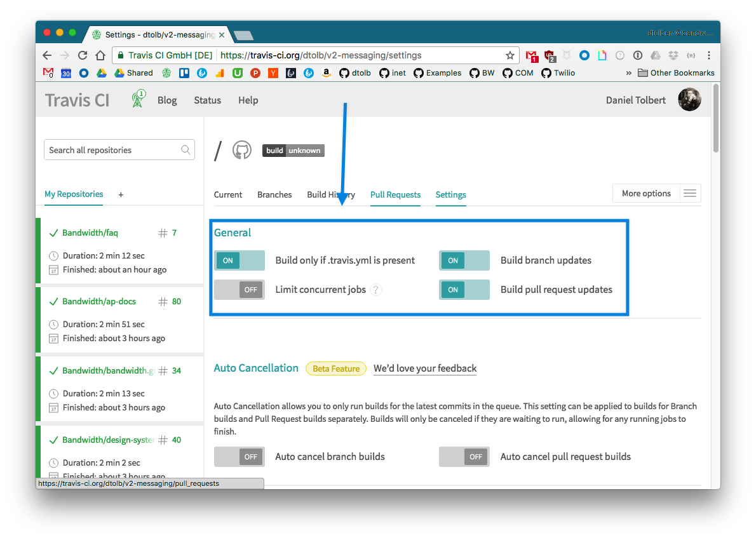Click the site lock security icon
This screenshot has height=540, width=756.
[x=121, y=55]
